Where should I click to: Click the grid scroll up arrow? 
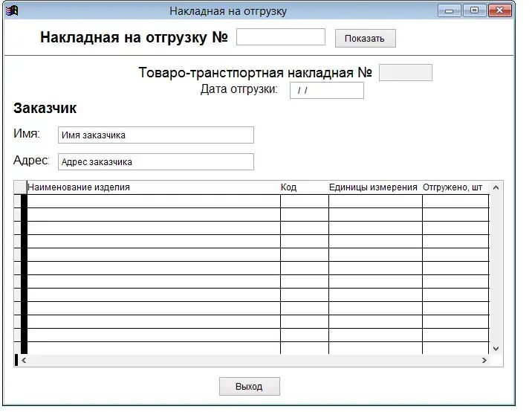(496, 187)
